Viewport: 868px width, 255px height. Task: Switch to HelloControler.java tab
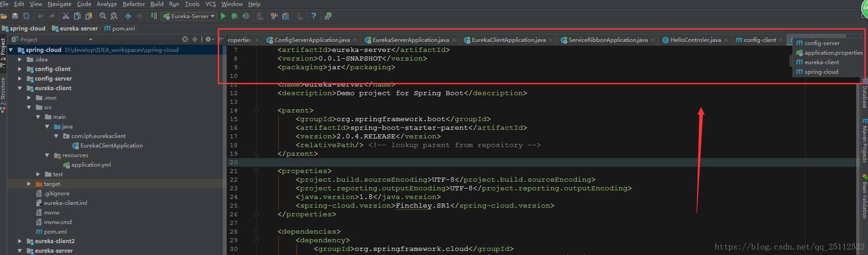696,40
